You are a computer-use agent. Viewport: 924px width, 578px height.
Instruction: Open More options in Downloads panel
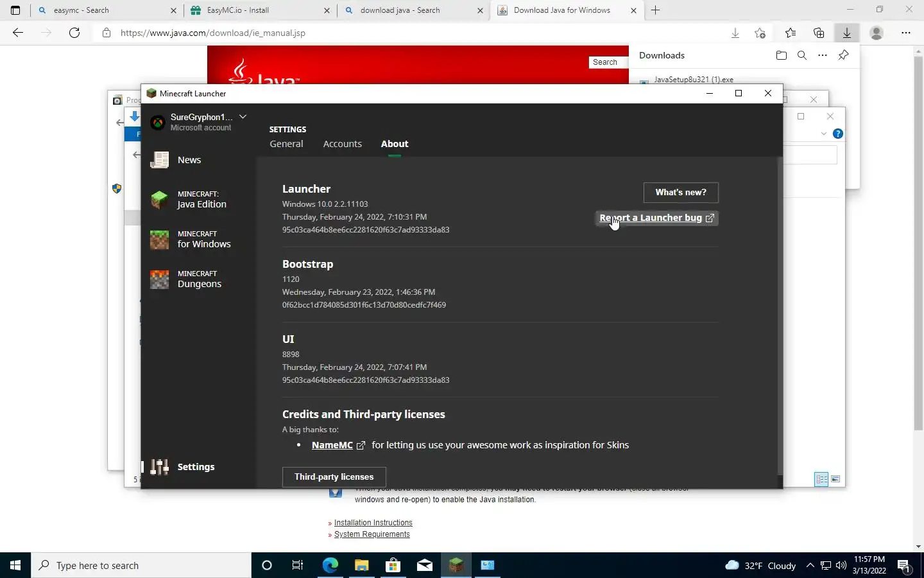pos(823,55)
